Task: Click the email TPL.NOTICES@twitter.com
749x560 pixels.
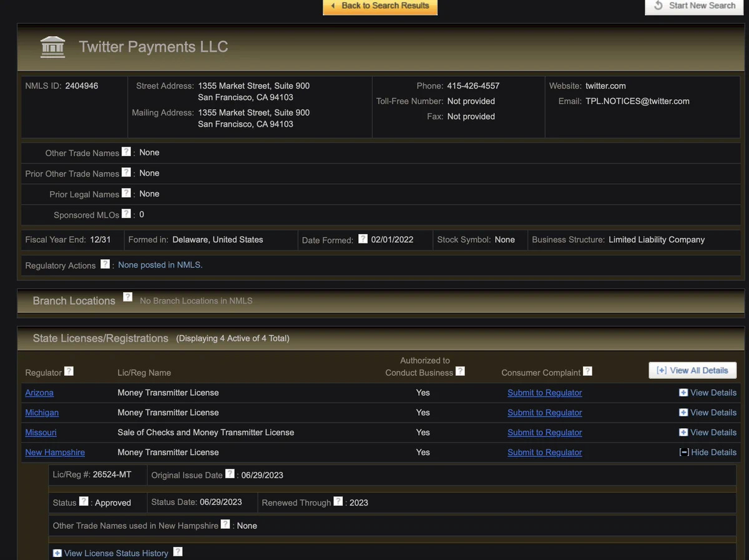Action: tap(637, 101)
